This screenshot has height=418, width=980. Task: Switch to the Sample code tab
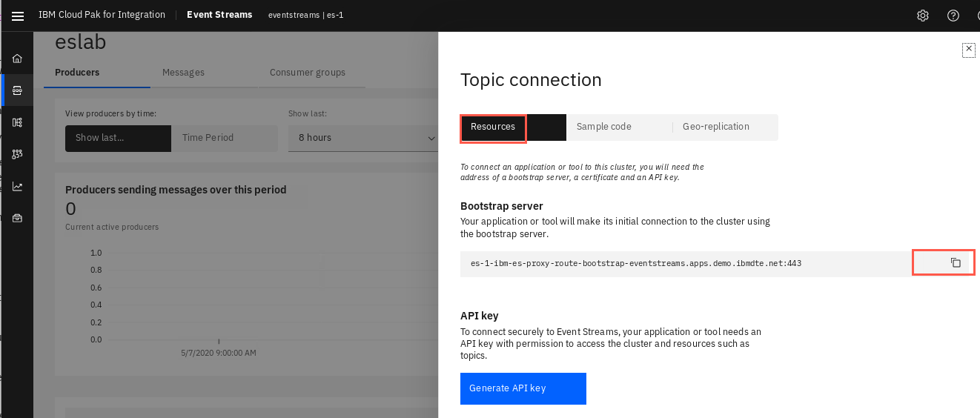point(619,127)
